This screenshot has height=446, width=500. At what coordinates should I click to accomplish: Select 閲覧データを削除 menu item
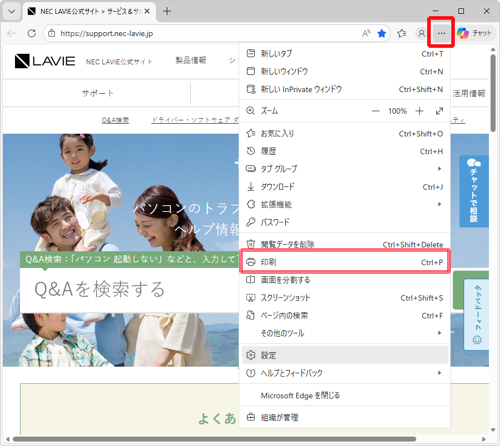click(345, 244)
